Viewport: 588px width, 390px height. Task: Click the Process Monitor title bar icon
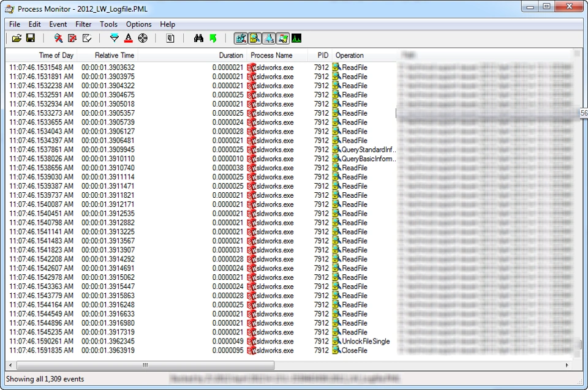point(10,9)
